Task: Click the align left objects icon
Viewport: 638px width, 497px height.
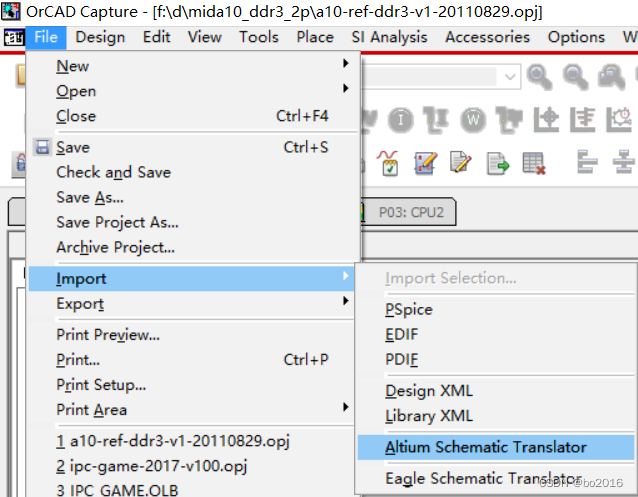Action: tap(587, 162)
